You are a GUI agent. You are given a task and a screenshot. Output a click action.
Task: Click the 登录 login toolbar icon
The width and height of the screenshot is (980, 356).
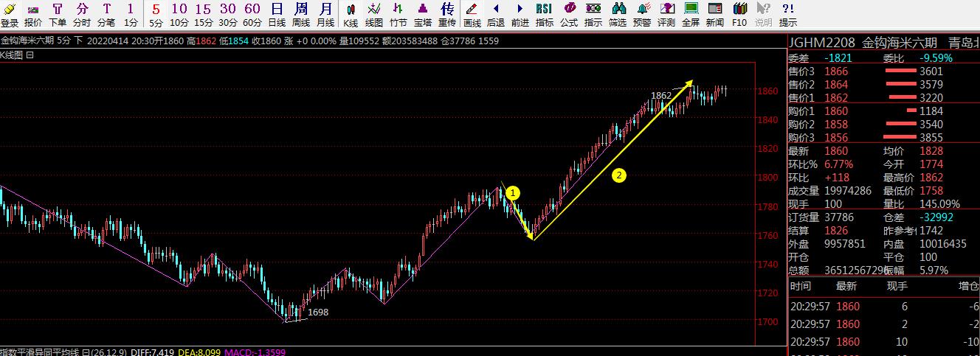pyautogui.click(x=10, y=14)
